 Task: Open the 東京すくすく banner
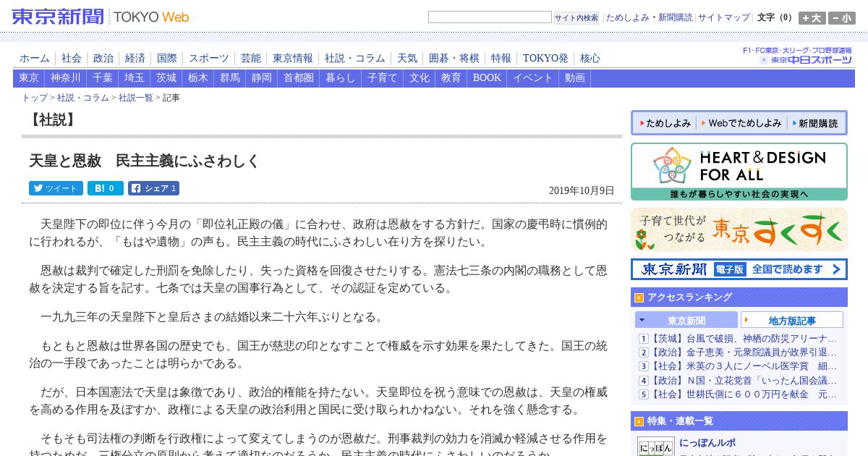click(x=739, y=229)
